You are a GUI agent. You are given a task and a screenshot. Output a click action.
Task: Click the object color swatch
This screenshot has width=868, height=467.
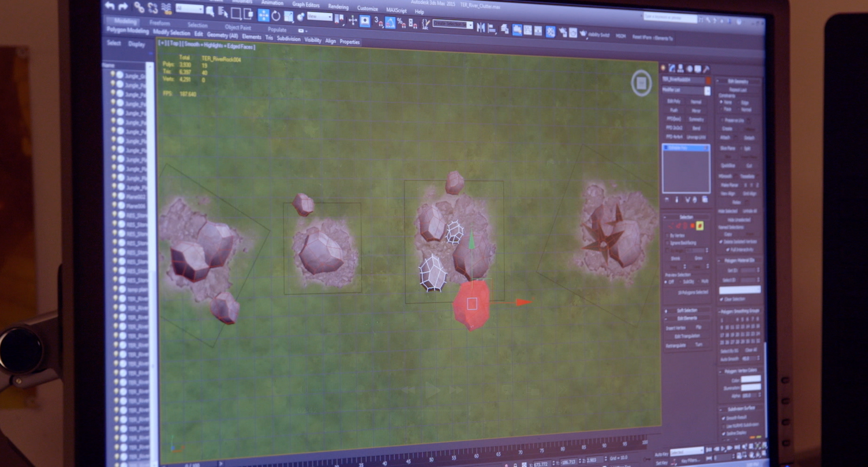click(708, 81)
